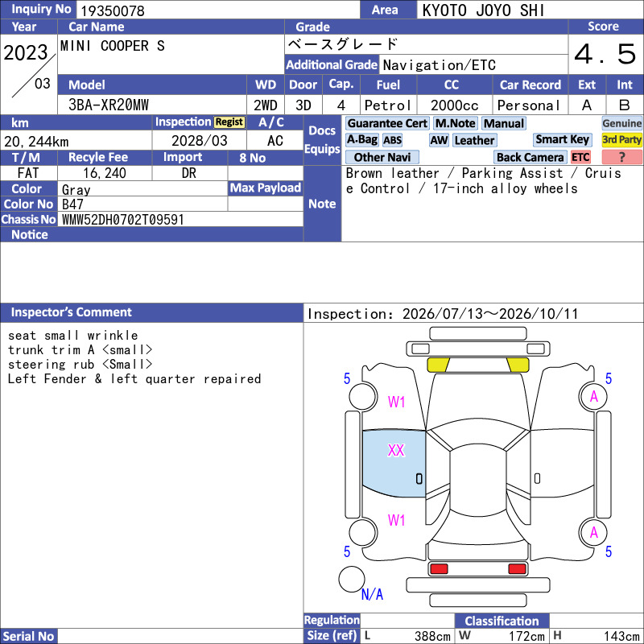This screenshot has width=644, height=644.
Task: Click comment 'trunk trim A <small>'
Action: point(80,350)
